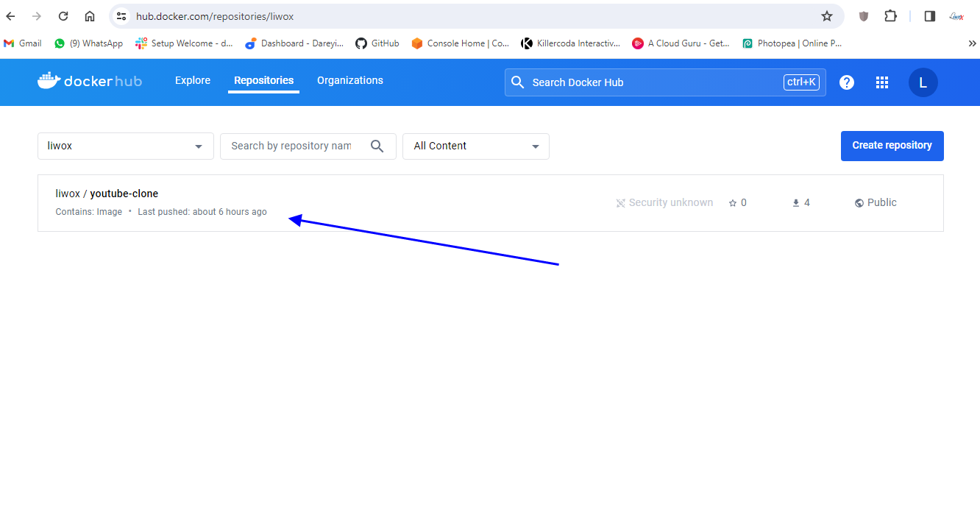Toggle the browser side panel icon
The image size is (980, 507).
point(930,16)
